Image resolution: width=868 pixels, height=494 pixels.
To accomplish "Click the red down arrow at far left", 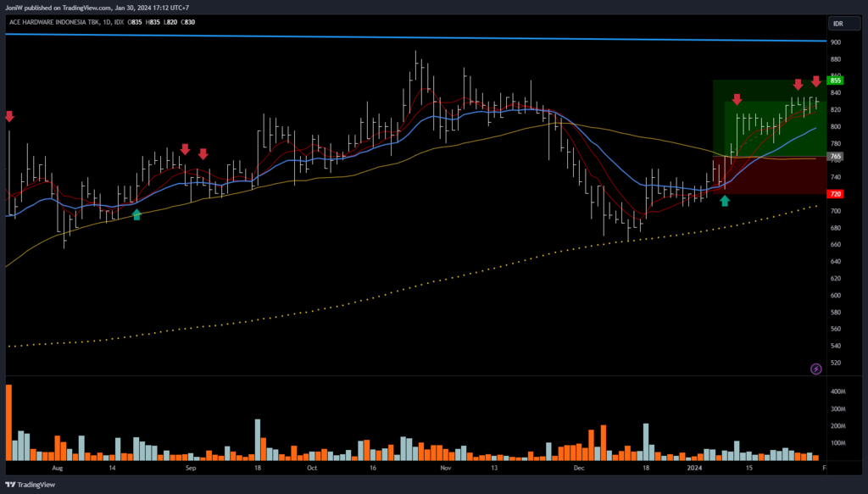I will click(9, 116).
